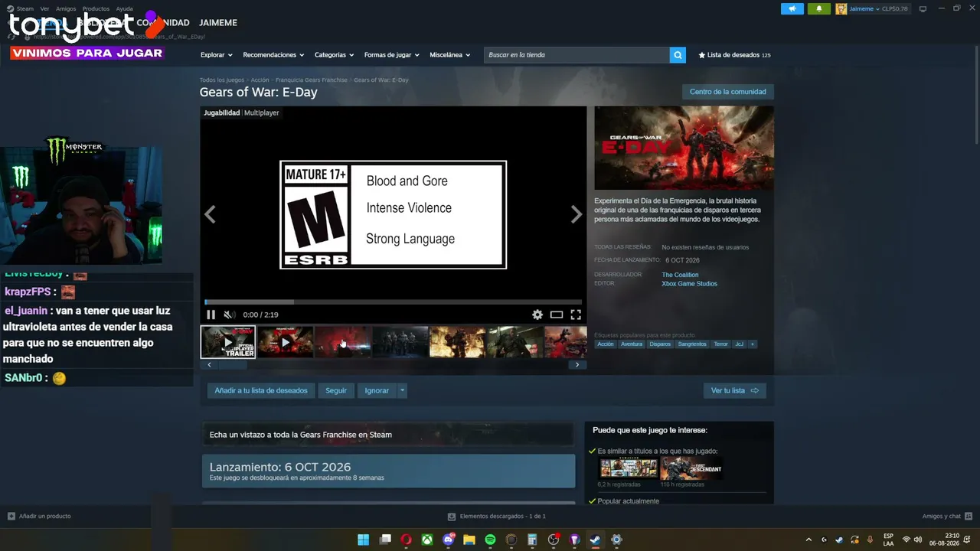
Task: Open Steam notifications bell icon
Action: tap(818, 9)
